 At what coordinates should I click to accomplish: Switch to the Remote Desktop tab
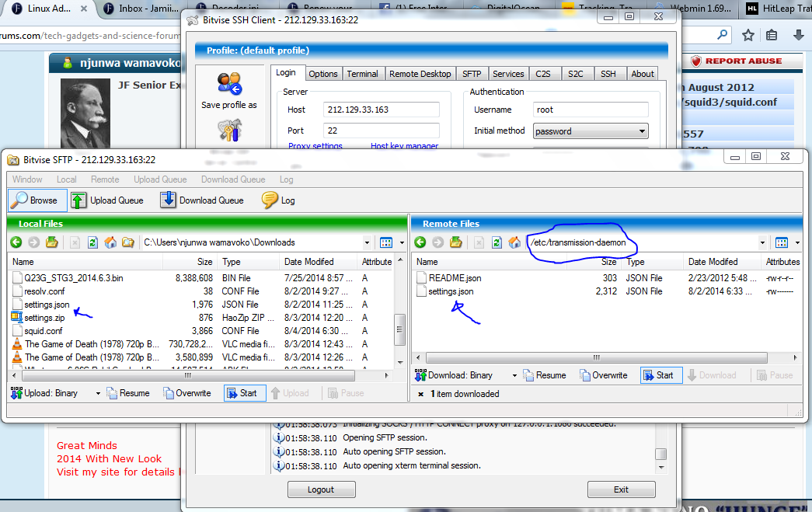pos(420,74)
